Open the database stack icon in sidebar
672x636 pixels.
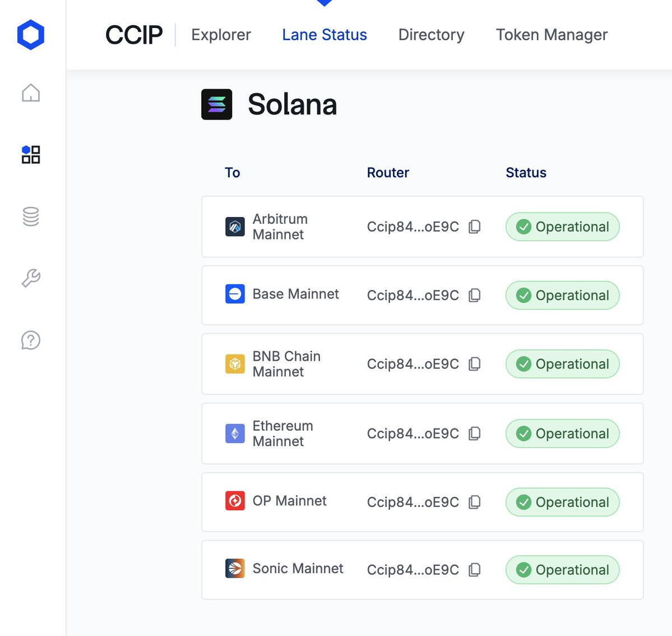[x=31, y=216]
